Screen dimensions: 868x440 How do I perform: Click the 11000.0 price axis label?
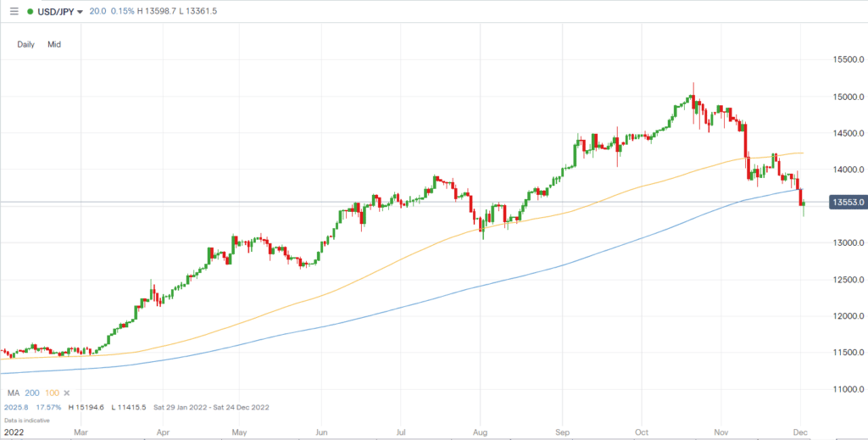[x=849, y=390]
